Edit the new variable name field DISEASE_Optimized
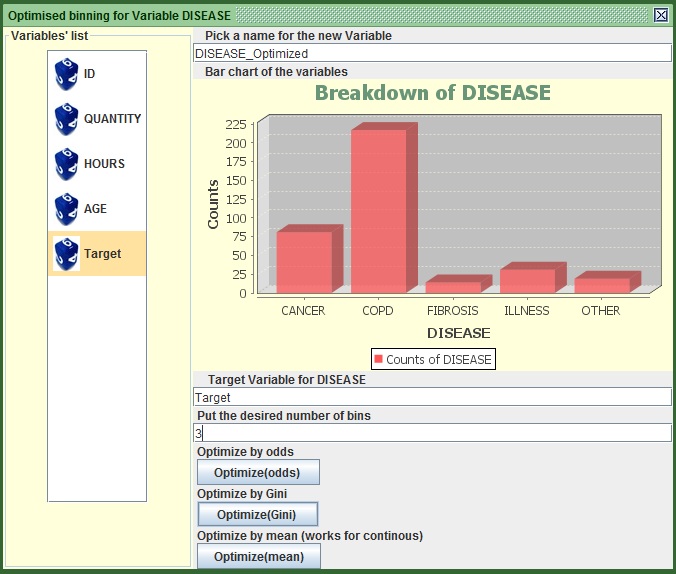This screenshot has width=676, height=574. 432,53
